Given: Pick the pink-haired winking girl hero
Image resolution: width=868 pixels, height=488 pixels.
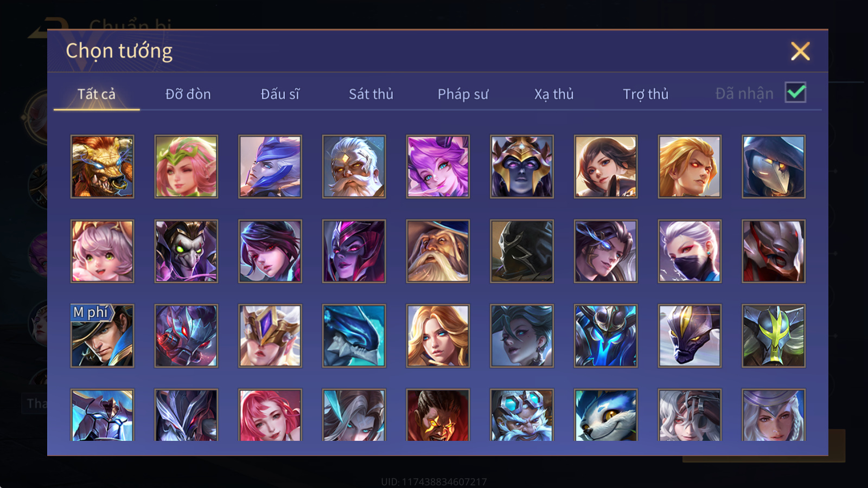Looking at the screenshot, I should click(x=186, y=166).
